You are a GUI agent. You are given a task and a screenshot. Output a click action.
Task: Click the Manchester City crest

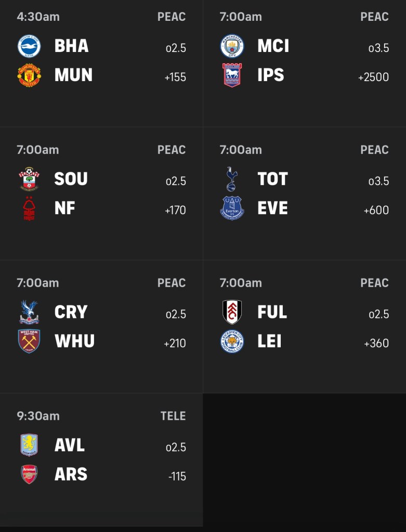232,46
